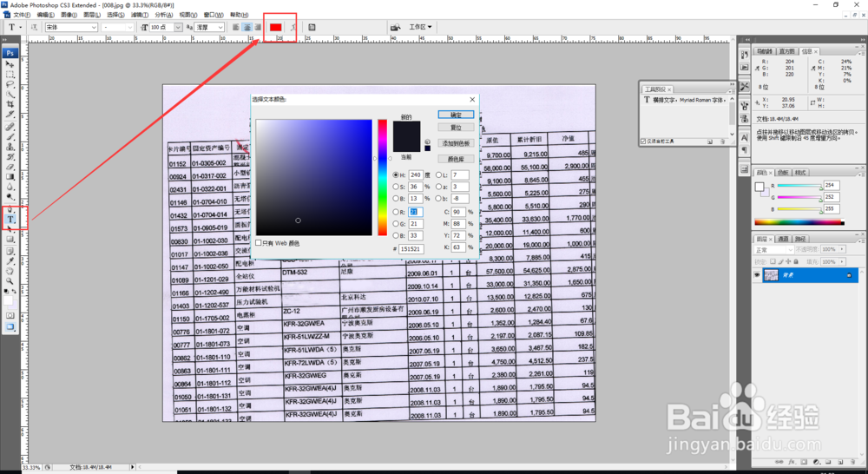
Task: Select the R red radio button
Action: point(396,212)
